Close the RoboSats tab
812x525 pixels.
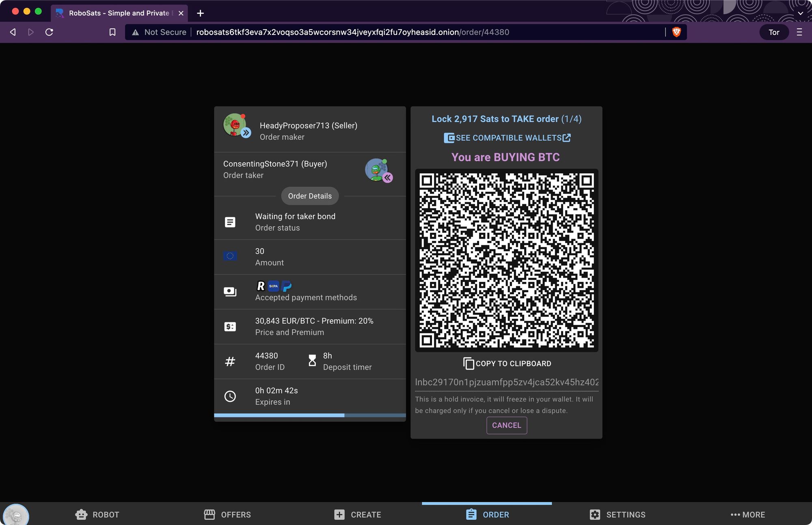click(x=181, y=13)
